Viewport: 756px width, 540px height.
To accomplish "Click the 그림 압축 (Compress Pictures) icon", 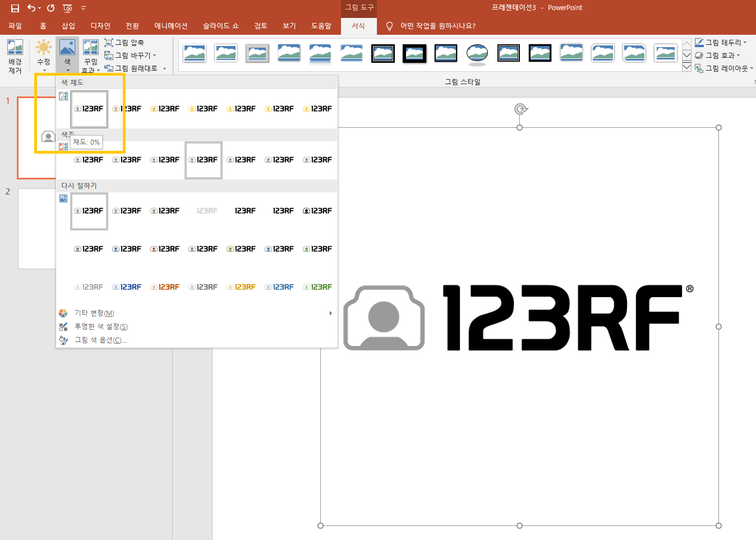I will tap(109, 43).
